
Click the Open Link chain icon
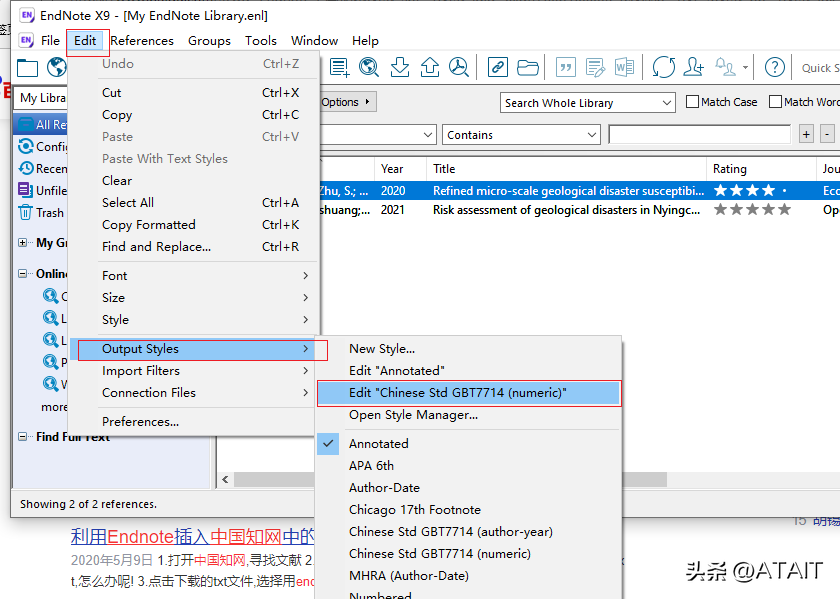pos(498,68)
